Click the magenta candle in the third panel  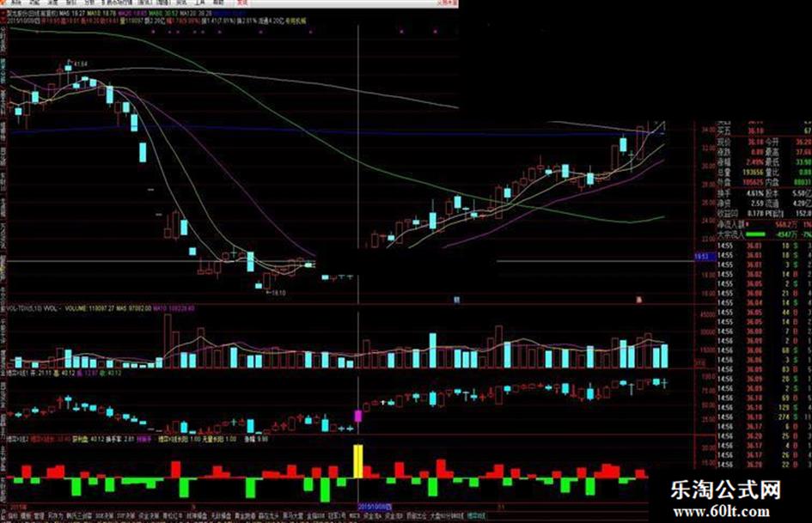pos(357,416)
